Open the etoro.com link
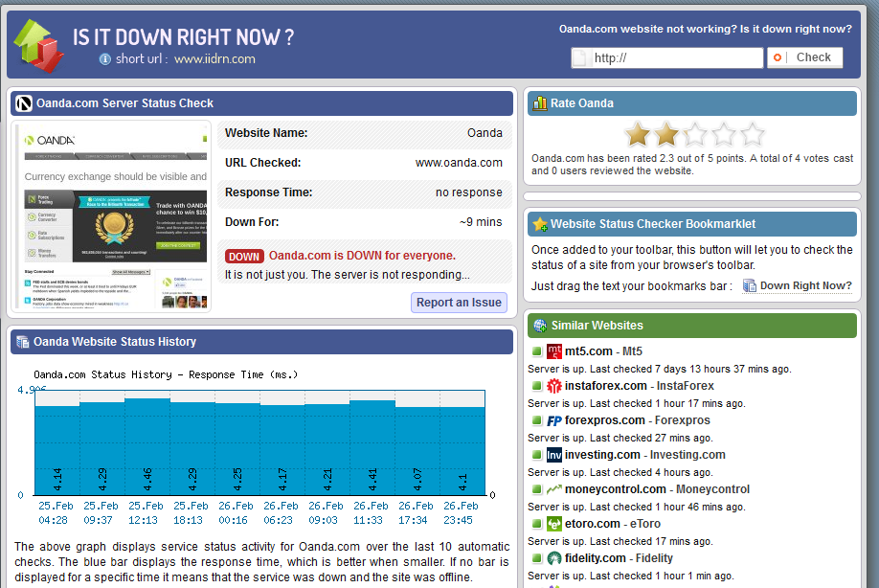This screenshot has height=588, width=879. point(593,524)
